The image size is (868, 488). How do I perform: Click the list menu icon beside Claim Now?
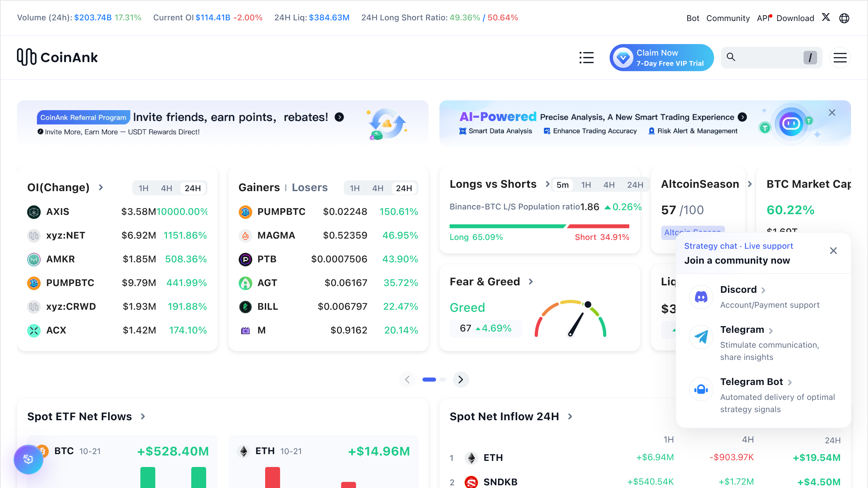point(587,58)
